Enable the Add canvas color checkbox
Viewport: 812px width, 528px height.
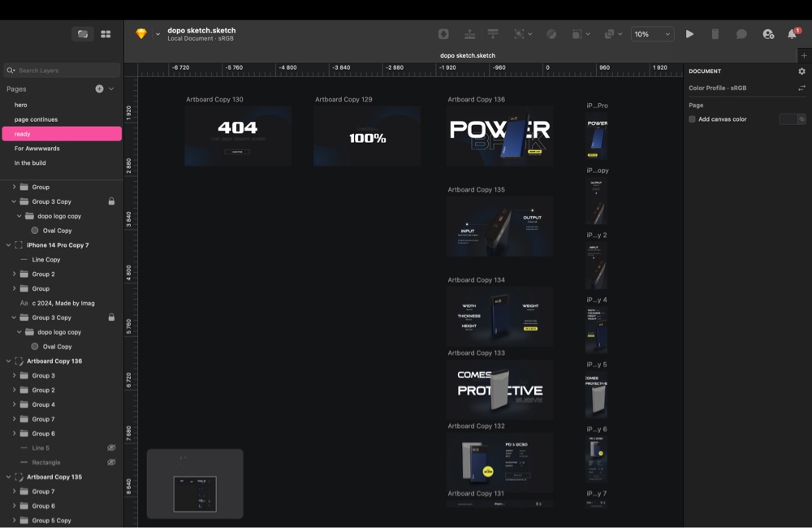pos(692,119)
